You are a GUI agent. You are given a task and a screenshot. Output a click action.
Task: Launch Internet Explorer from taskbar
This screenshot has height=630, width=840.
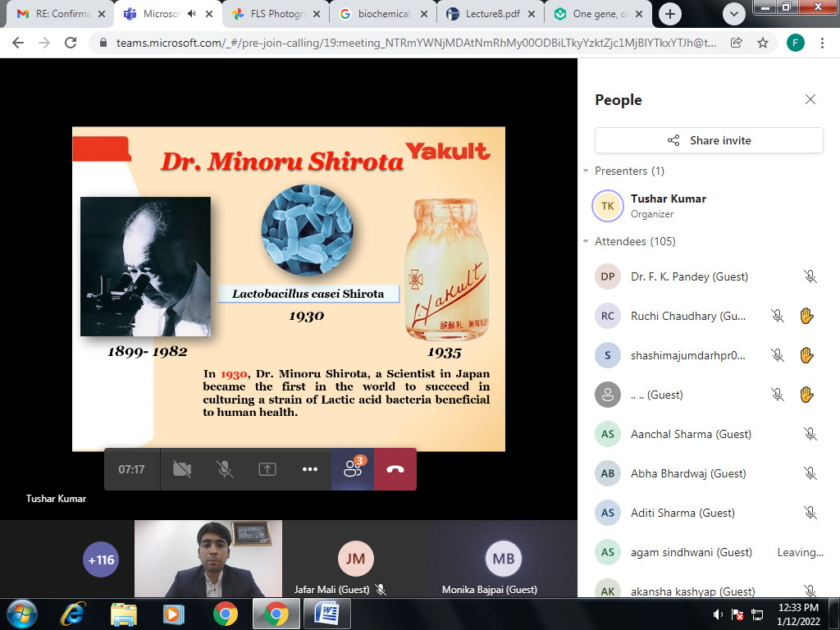pyautogui.click(x=73, y=614)
